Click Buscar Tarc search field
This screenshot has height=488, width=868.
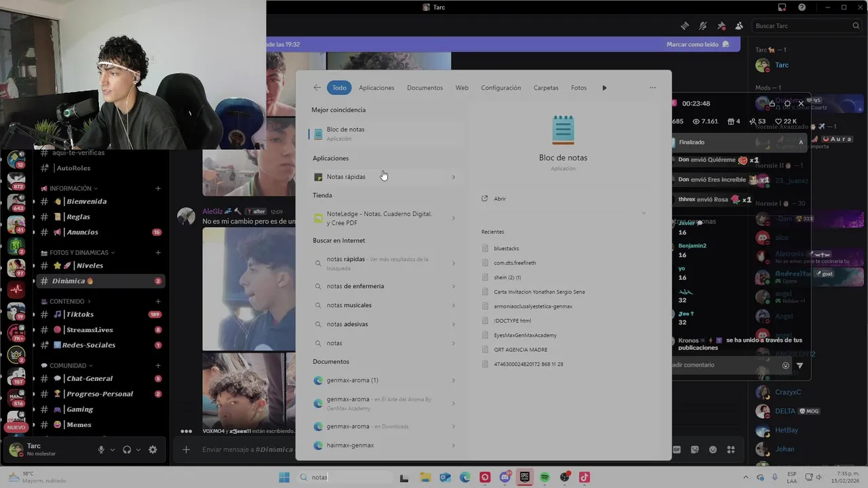coord(806,26)
